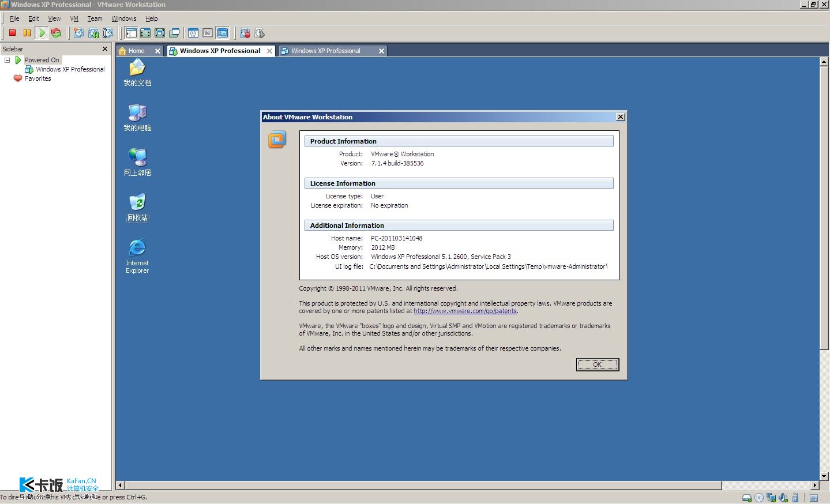The width and height of the screenshot is (830, 504).
Task: Reset the virtual machine via toolbar icon
Action: [56, 33]
